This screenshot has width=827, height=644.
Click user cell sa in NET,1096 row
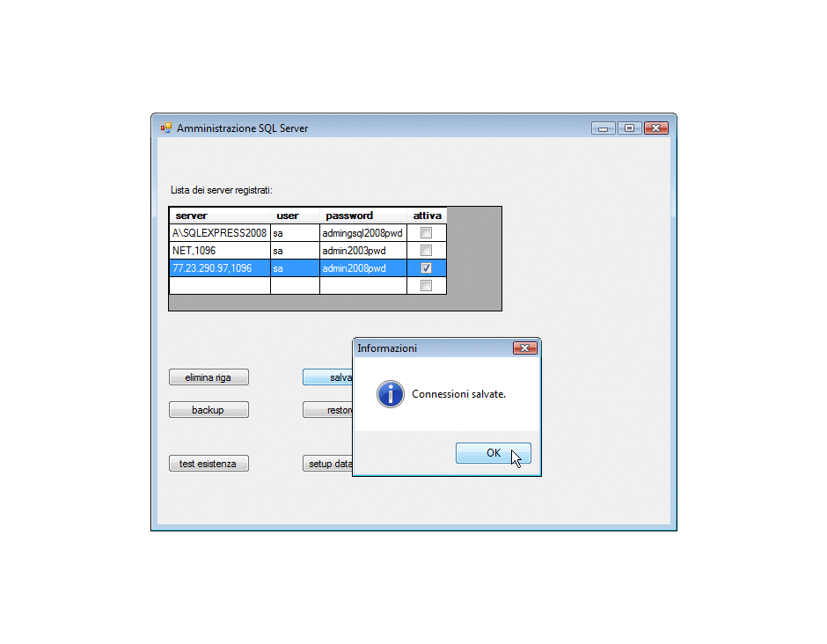[295, 250]
